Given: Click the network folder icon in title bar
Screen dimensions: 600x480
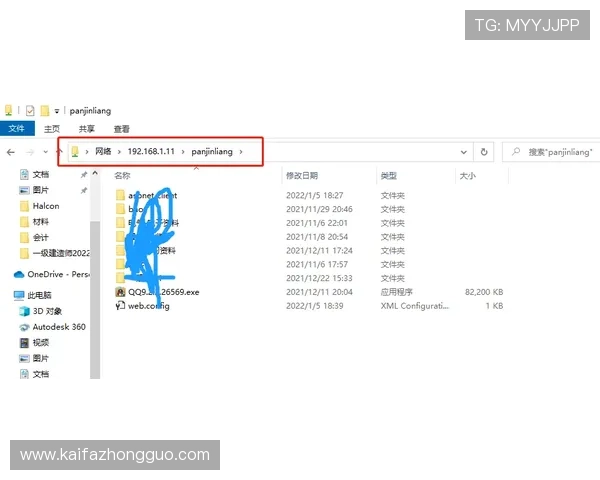Looking at the screenshot, I should (x=8, y=111).
